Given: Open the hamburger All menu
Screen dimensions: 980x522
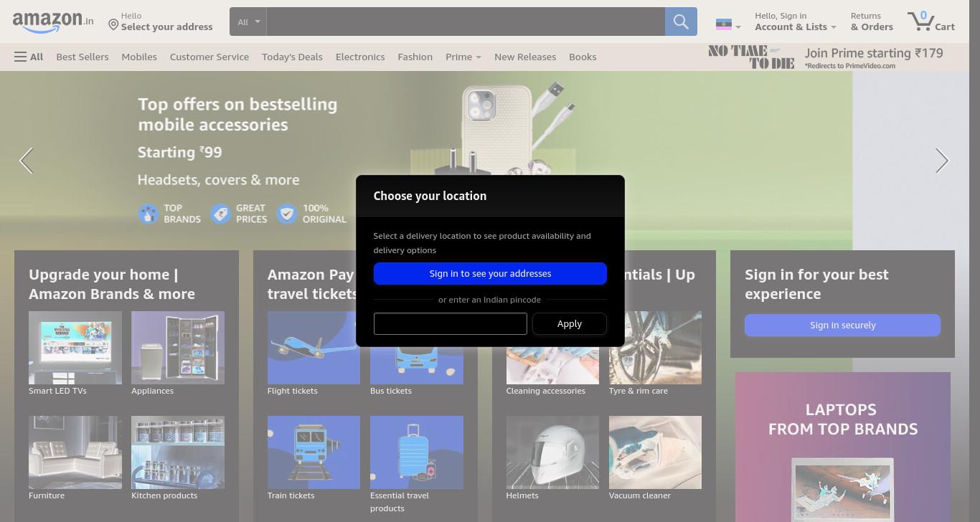Looking at the screenshot, I should tap(29, 57).
